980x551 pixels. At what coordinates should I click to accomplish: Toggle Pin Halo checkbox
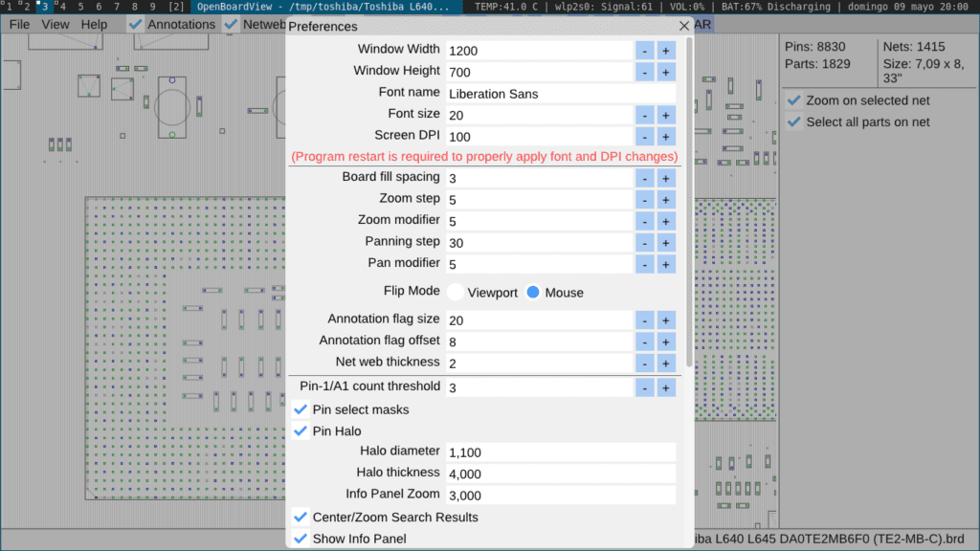pos(301,431)
